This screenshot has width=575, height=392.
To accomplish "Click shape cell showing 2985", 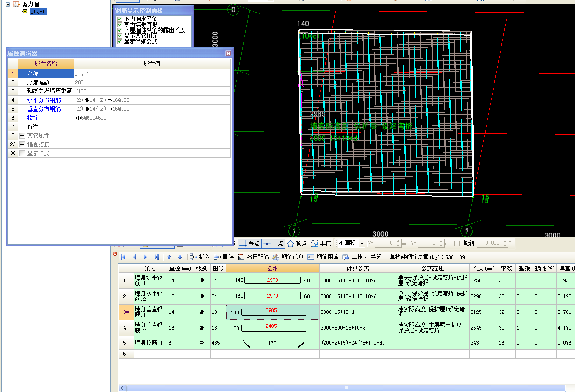I will 273,312.
